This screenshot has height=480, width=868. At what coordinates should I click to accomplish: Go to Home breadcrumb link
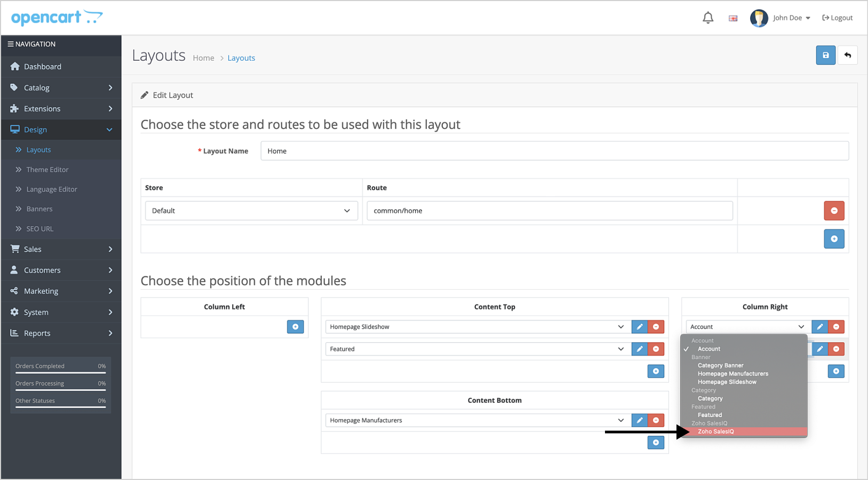point(203,58)
